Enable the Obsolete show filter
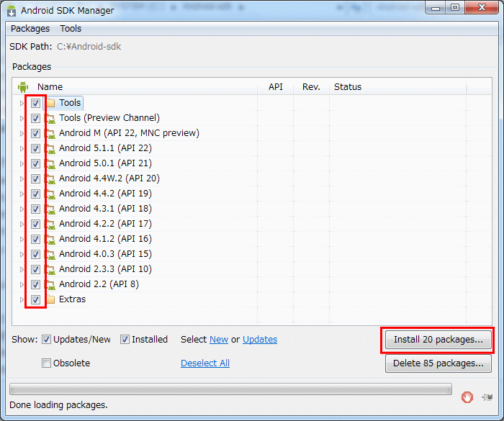Viewport: 504px width, 421px height. [x=46, y=363]
